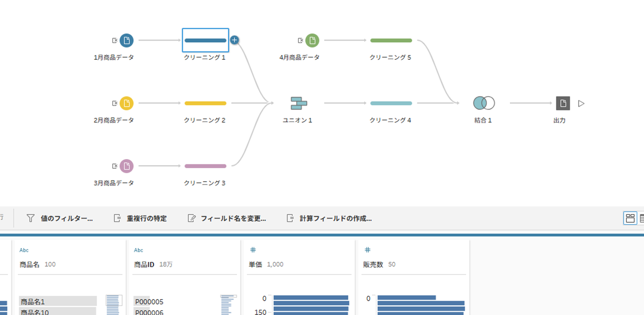This screenshot has height=315, width=644.
Task: Click the plus icon beside クリーニング 1
Action: coord(234,40)
